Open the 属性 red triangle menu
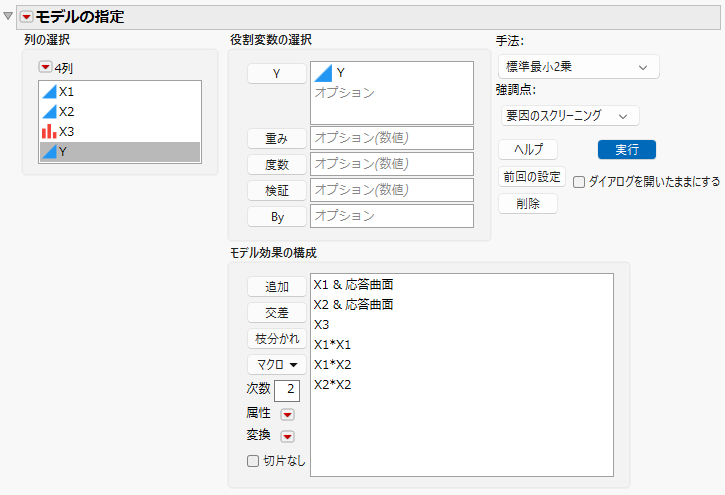725x495 pixels. click(287, 414)
